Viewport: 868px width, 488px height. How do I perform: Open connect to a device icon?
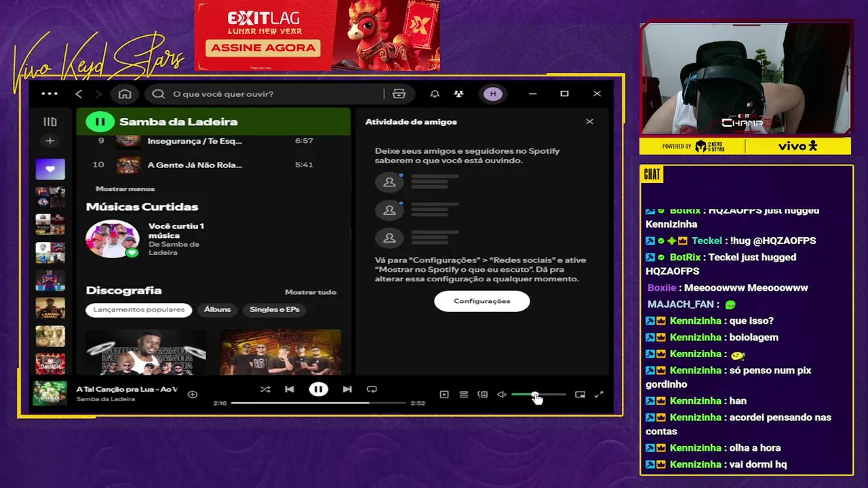[483, 394]
